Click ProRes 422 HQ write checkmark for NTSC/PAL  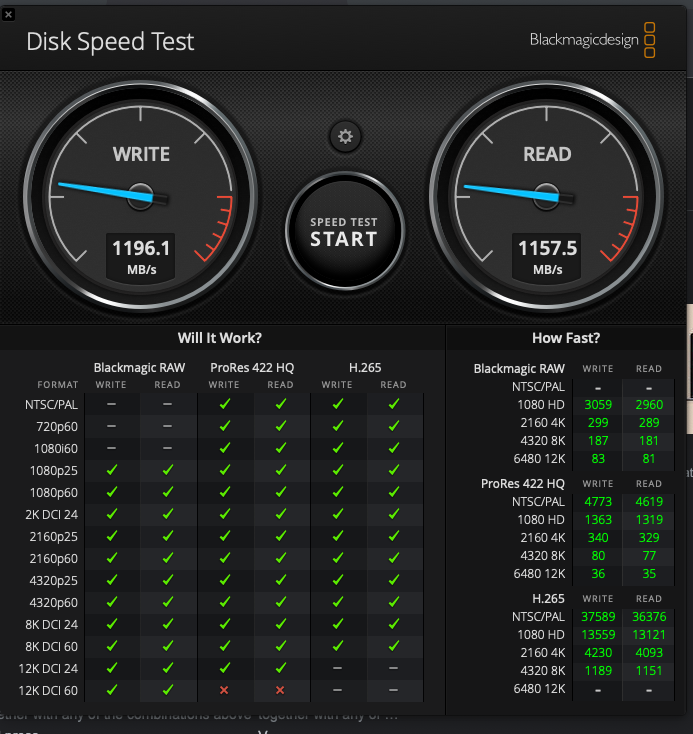(x=225, y=404)
